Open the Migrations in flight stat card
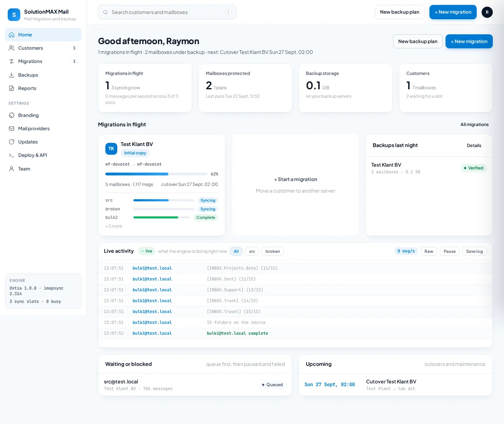Screen dimensions: 504x424 pyautogui.click(x=145, y=88)
